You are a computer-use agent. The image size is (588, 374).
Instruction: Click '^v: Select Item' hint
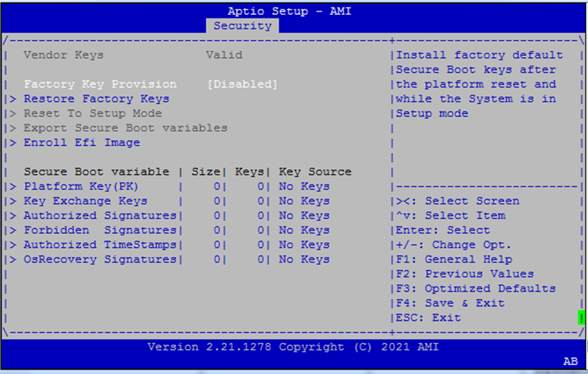click(x=451, y=216)
